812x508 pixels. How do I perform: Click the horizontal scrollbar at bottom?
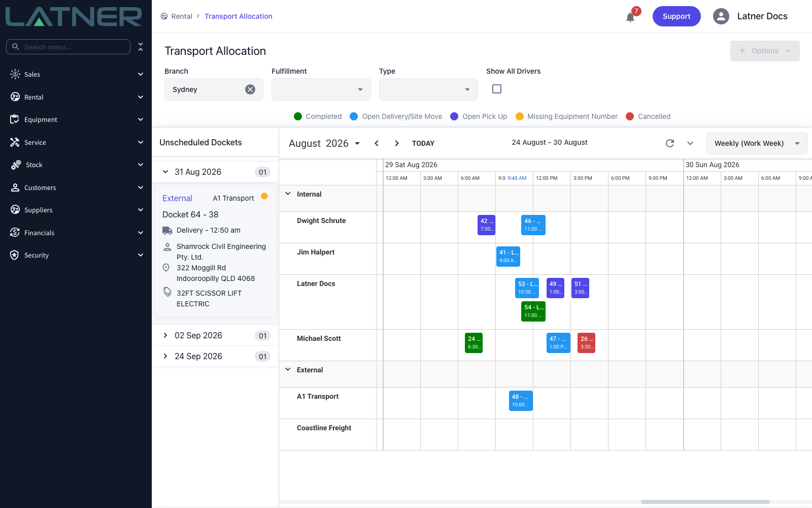tap(705, 502)
